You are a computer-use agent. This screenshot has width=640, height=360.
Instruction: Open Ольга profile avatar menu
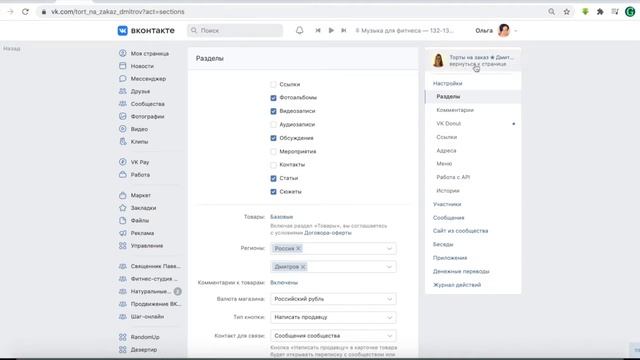point(504,31)
